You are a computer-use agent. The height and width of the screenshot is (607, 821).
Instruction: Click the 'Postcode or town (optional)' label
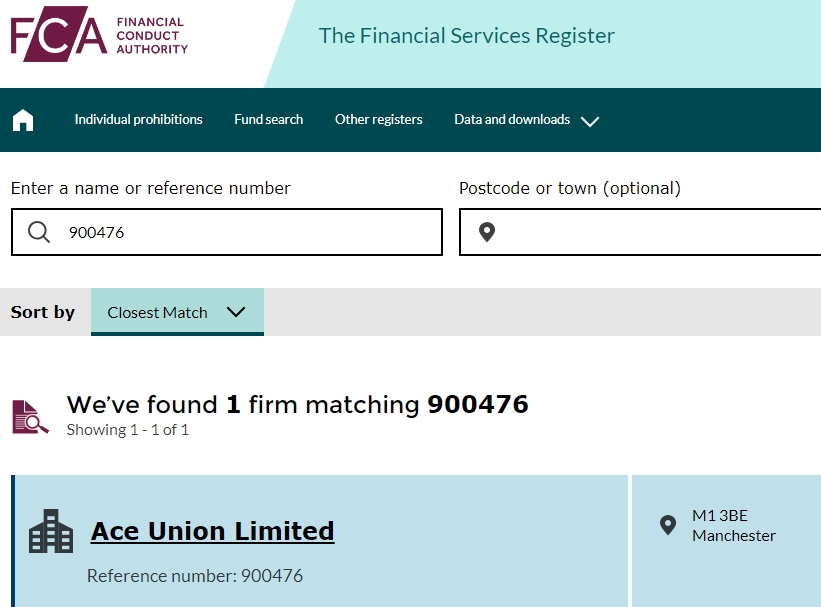click(x=569, y=188)
